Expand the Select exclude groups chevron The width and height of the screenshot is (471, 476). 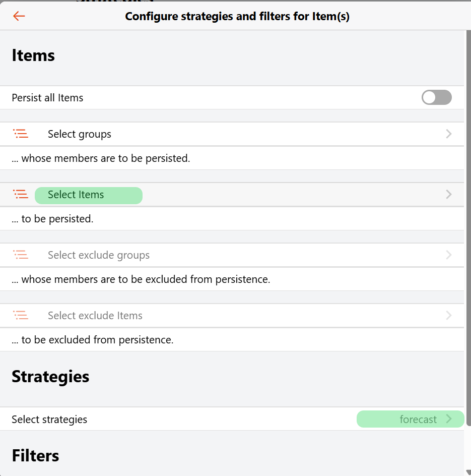point(448,255)
